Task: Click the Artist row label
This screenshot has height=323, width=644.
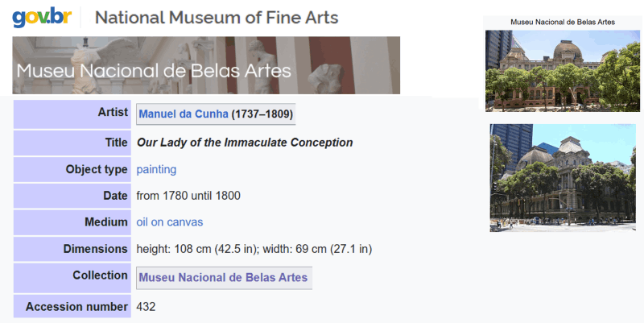Action: [112, 114]
